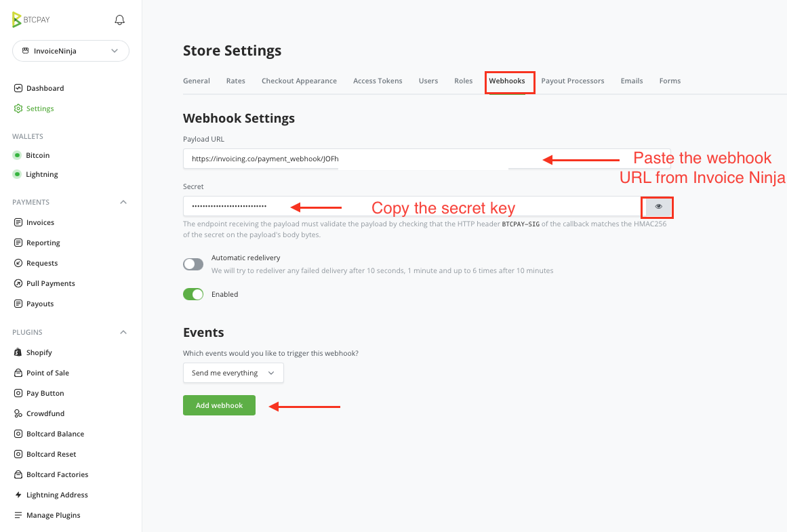Image resolution: width=787 pixels, height=532 pixels.
Task: Open Manage Plugins
Action: pos(54,515)
